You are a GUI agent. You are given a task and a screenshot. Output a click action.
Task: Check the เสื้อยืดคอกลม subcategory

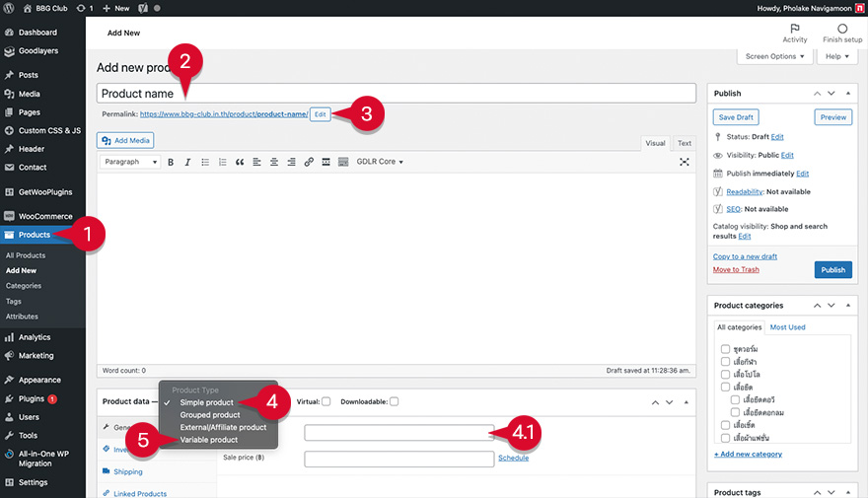click(x=735, y=412)
